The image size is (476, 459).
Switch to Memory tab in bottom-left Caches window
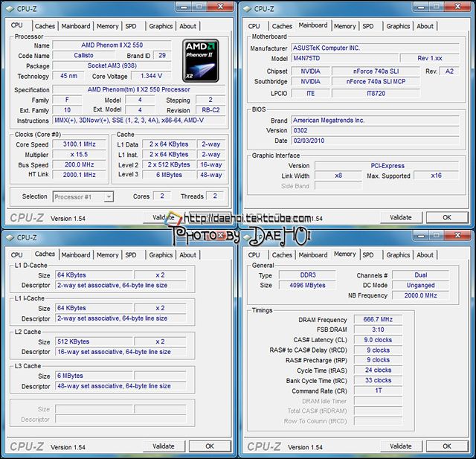[107, 255]
